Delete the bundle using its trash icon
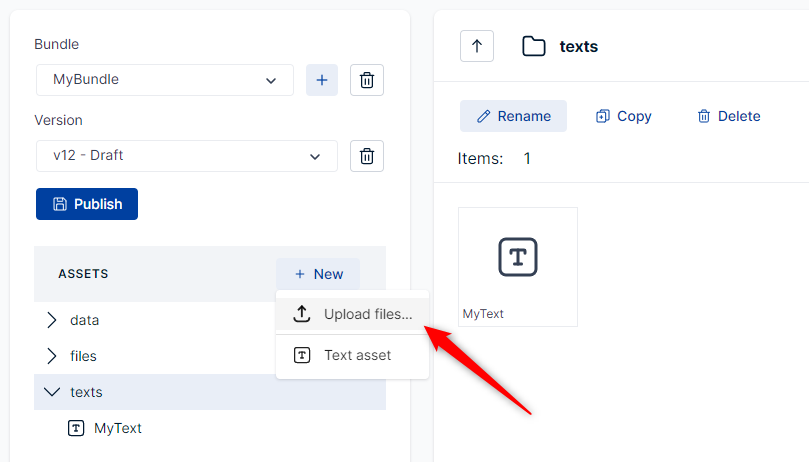The width and height of the screenshot is (809, 462). pyautogui.click(x=367, y=80)
